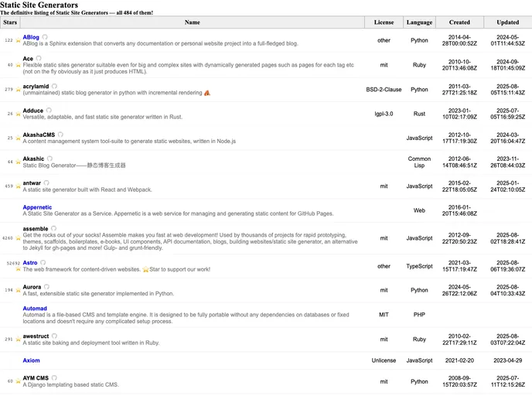Open the GitHub icon next to antwar

click(x=46, y=183)
